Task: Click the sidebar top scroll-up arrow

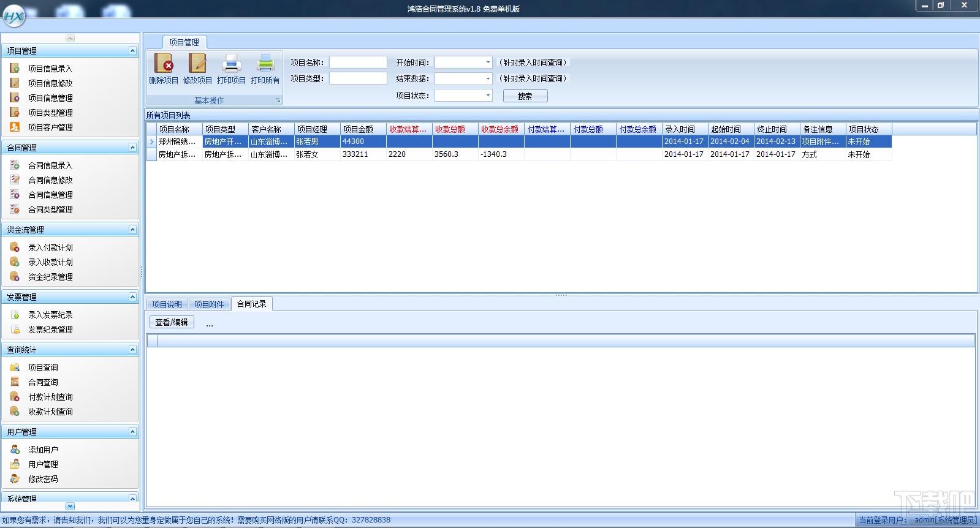Action: [70, 38]
